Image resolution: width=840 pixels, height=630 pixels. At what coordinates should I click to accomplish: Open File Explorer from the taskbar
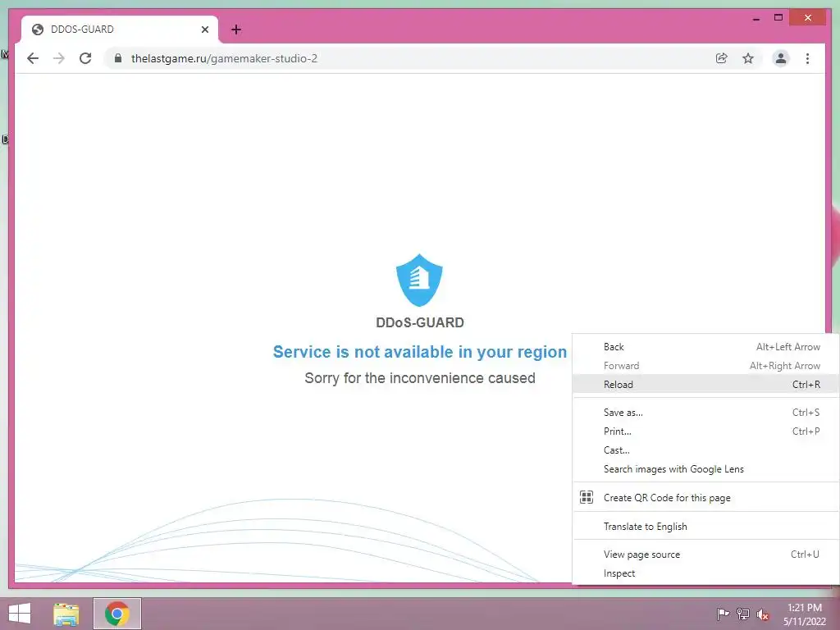point(66,614)
